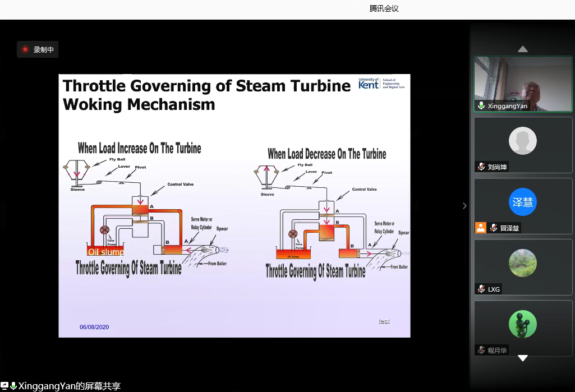The width and height of the screenshot is (575, 392).
Task: Collapse the participant sidebar with chevron
Action: coord(464,206)
